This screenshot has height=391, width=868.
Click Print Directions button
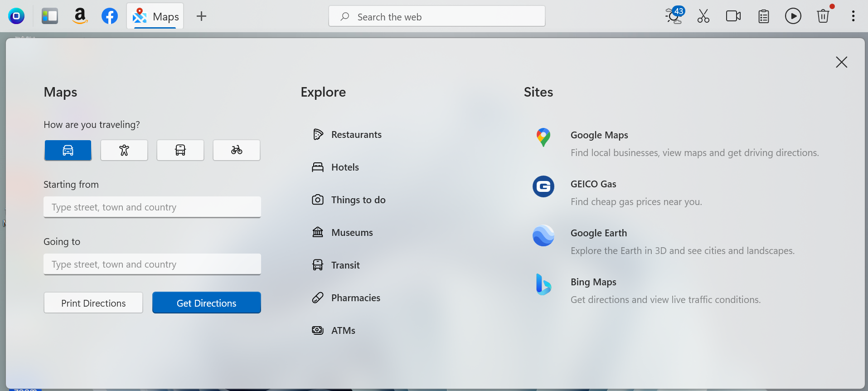(93, 303)
